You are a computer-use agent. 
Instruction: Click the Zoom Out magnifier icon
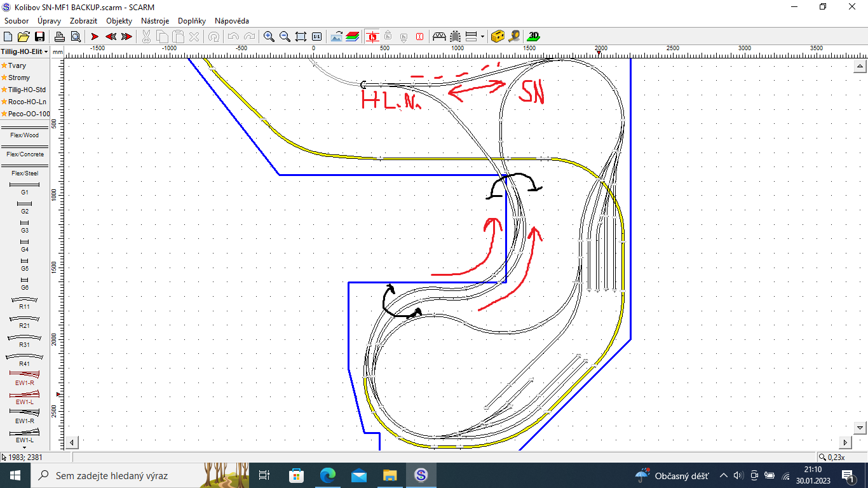tap(285, 36)
